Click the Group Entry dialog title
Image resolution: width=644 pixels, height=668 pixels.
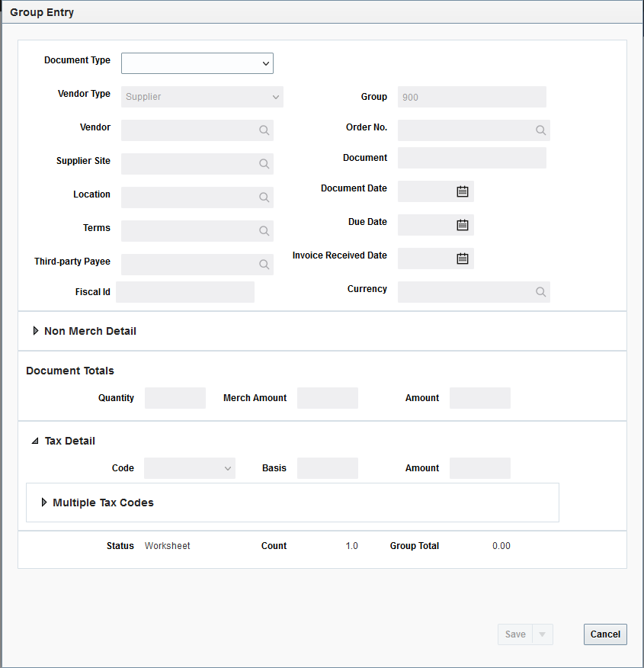click(42, 12)
